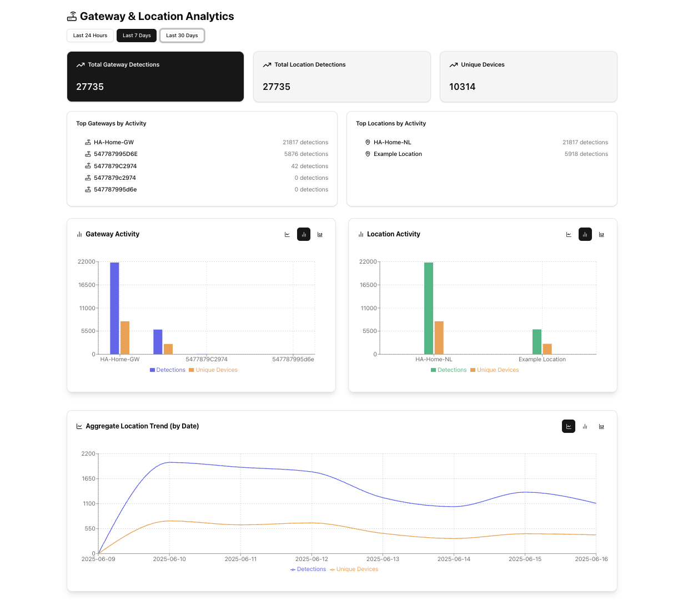
Task: Switch Location Activity to line chart view
Action: tap(569, 234)
